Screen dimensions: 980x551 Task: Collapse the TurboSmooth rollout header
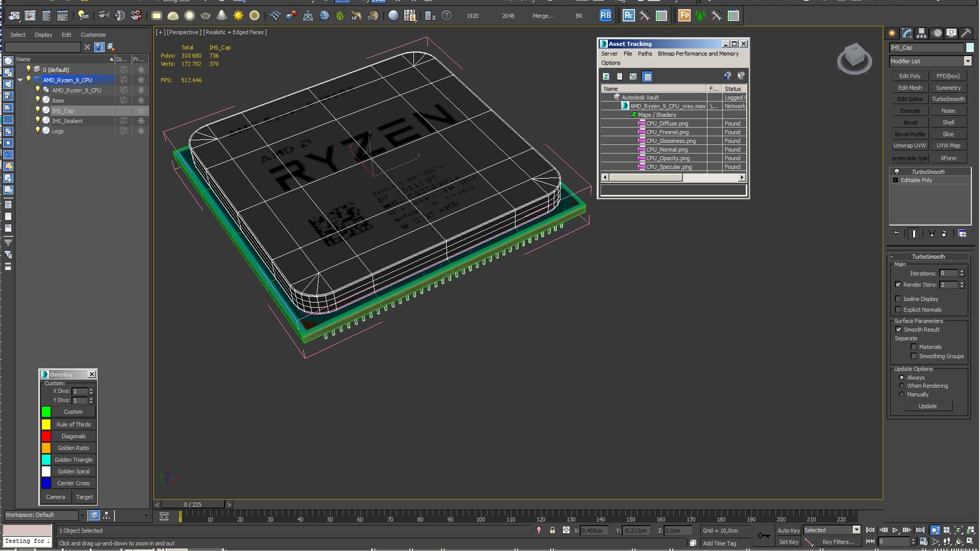pyautogui.click(x=928, y=257)
